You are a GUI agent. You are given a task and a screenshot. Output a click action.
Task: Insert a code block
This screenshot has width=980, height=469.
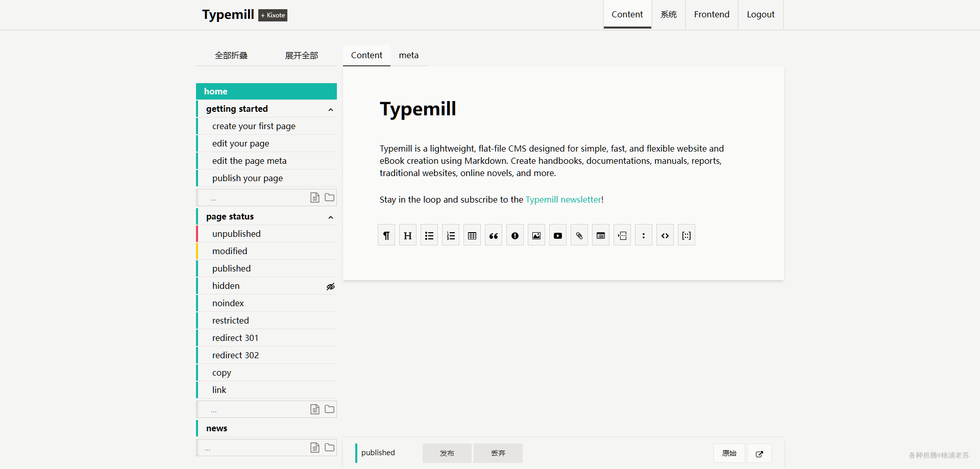pyautogui.click(x=665, y=235)
